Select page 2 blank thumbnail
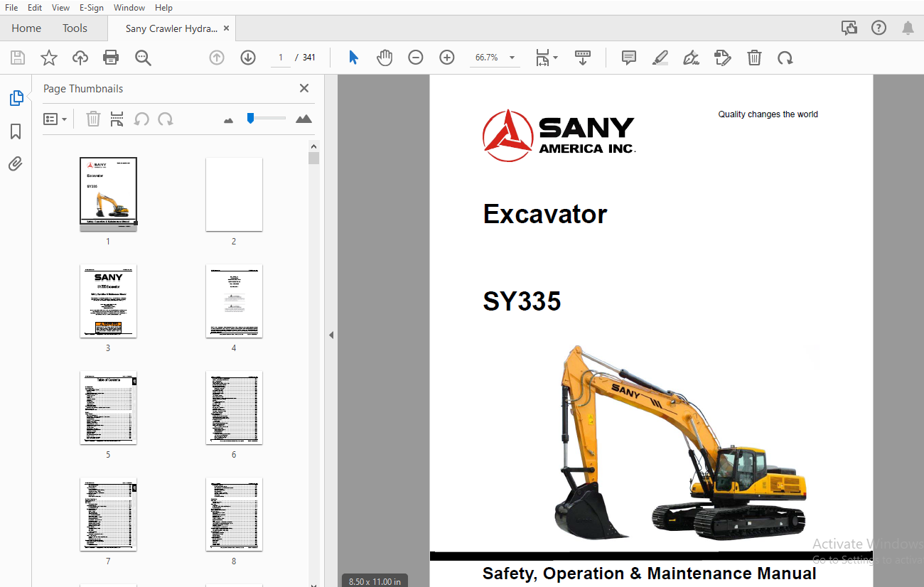Screen dimensions: 924x587 234,194
